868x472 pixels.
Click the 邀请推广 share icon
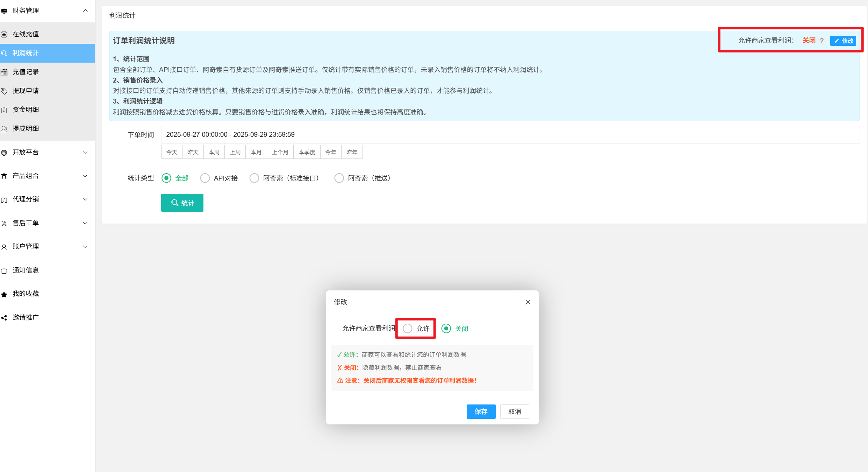click(4, 318)
